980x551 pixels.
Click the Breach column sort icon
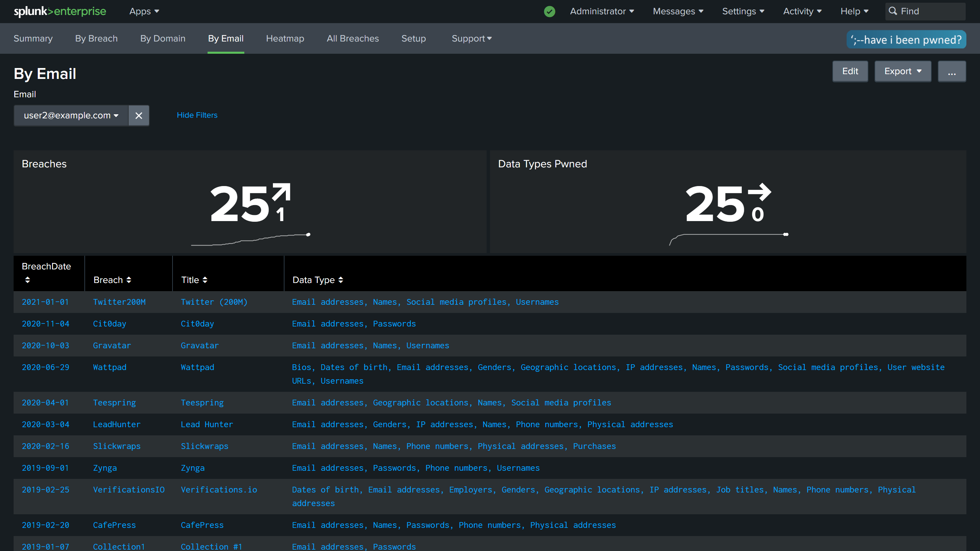coord(129,280)
